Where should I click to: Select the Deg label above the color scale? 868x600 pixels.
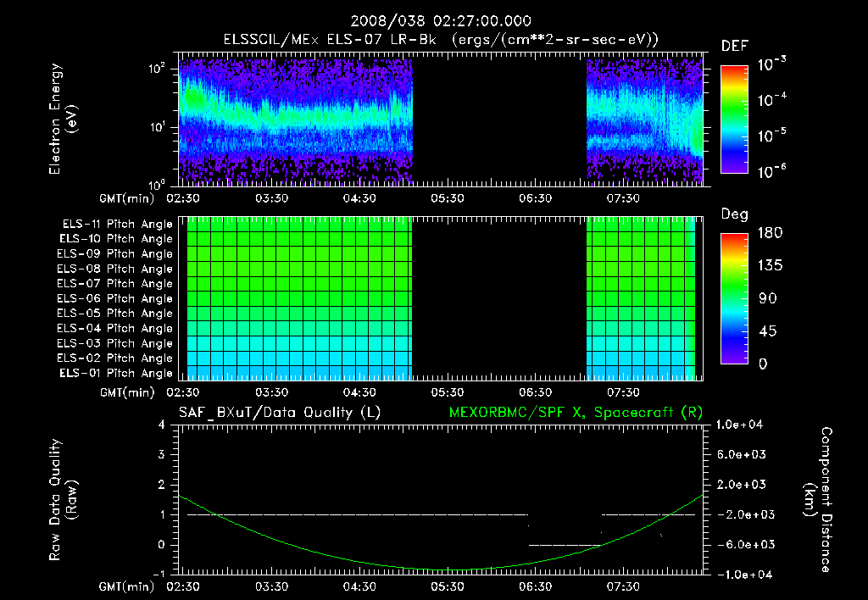click(734, 214)
